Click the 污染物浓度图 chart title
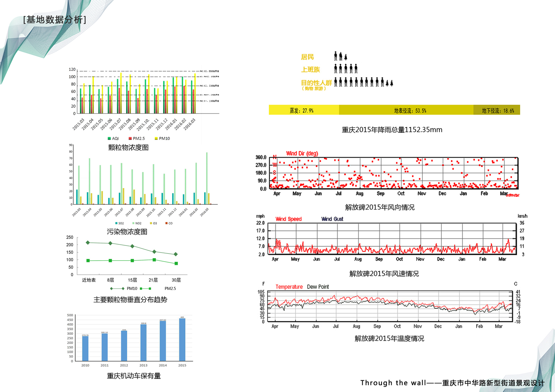 [127, 232]
